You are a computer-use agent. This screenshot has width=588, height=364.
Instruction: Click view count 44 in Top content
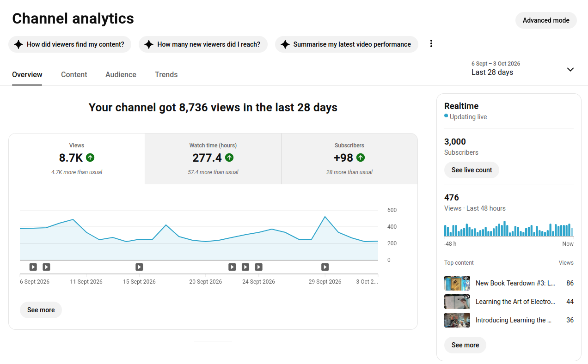pos(570,302)
